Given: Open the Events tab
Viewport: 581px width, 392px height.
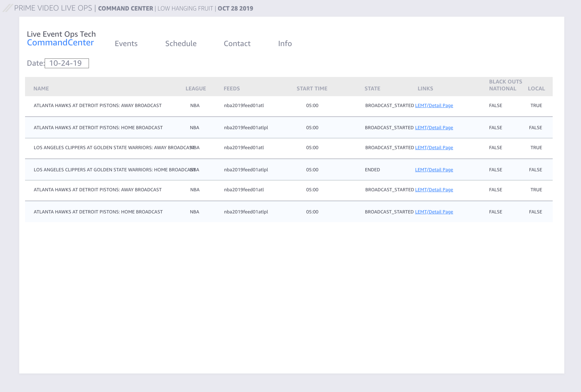Looking at the screenshot, I should pyautogui.click(x=126, y=44).
